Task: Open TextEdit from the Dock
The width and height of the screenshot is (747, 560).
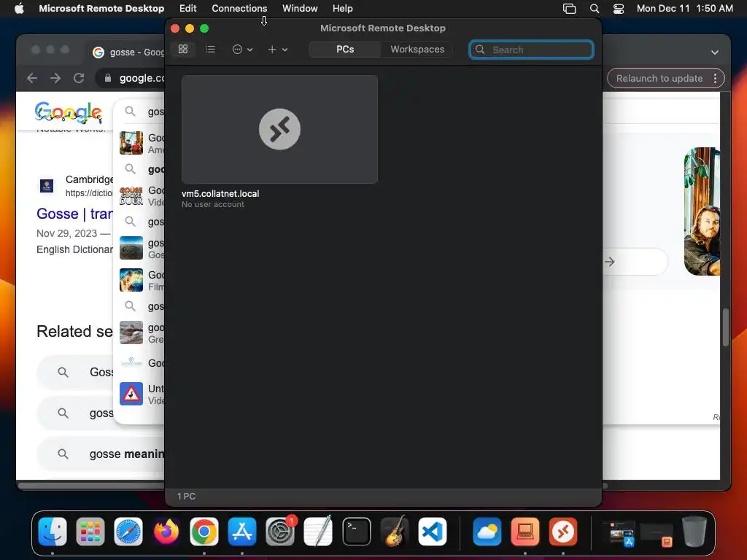Action: [x=318, y=532]
